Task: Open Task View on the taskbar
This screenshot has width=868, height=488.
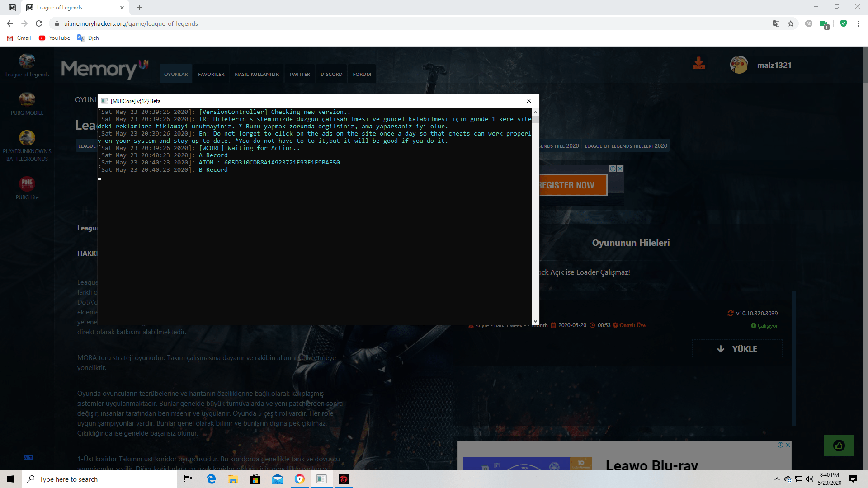Action: 188,479
